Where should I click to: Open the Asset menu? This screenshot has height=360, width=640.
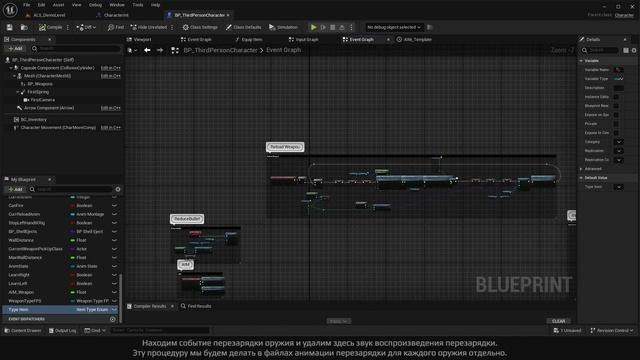pos(58,5)
